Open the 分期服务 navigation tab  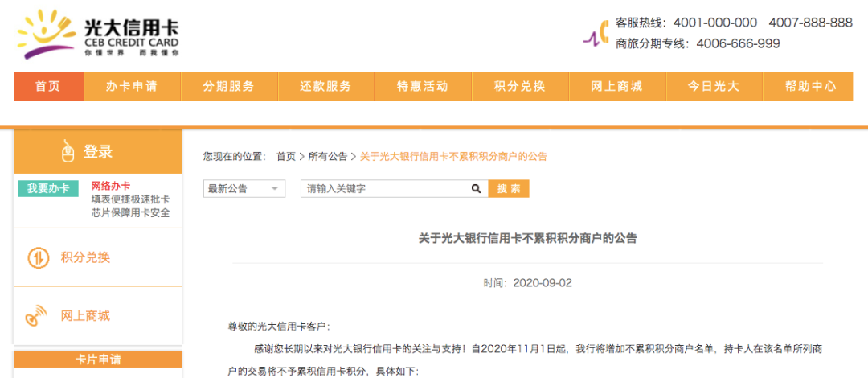[x=228, y=87]
